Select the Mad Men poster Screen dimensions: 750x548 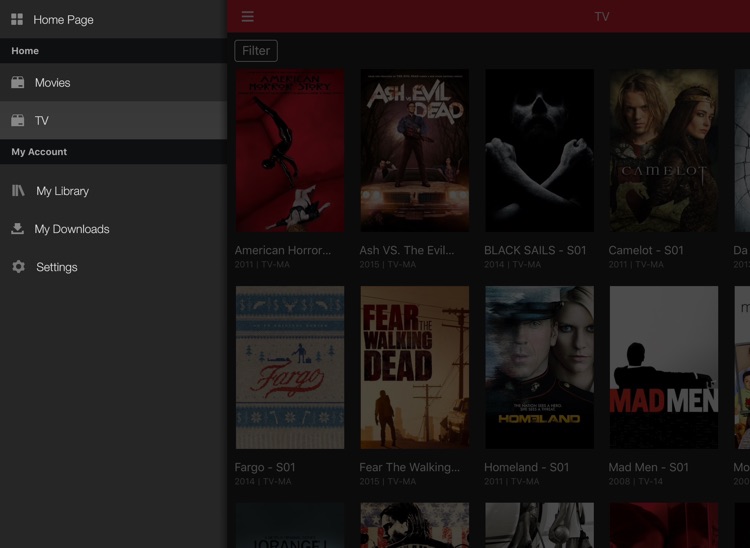coord(664,367)
